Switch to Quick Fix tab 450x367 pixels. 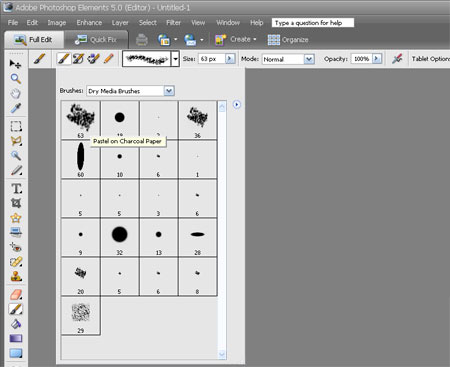(x=96, y=40)
